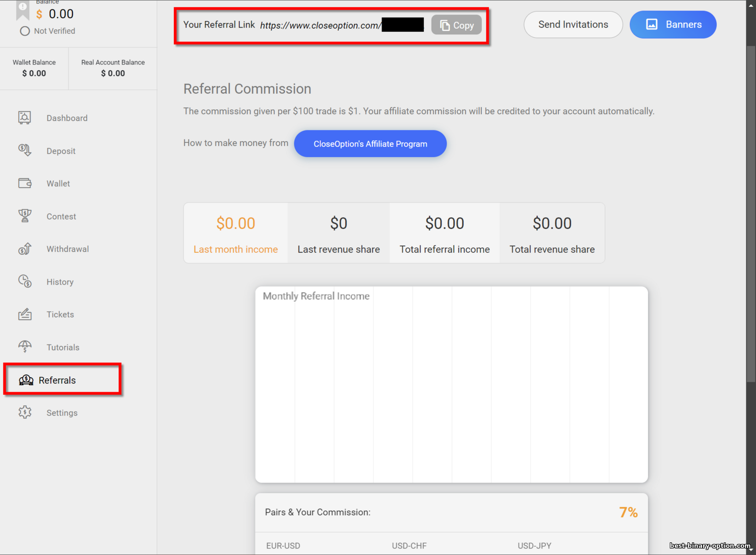The height and width of the screenshot is (555, 756).
Task: Click the Tickets pencil icon
Action: 25,314
